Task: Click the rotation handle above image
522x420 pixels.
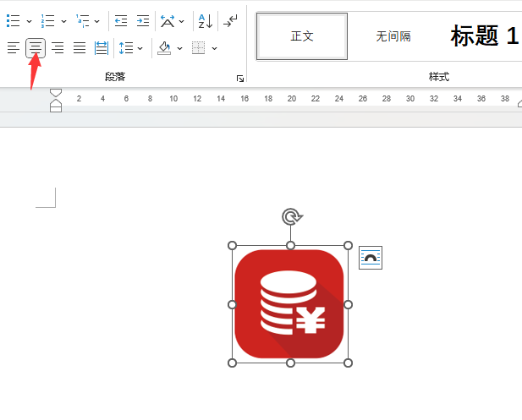Action: pos(292,217)
